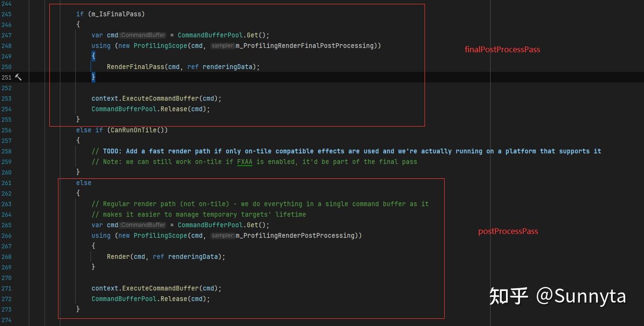Click the sampler parameter hint on line 248

(x=222, y=46)
